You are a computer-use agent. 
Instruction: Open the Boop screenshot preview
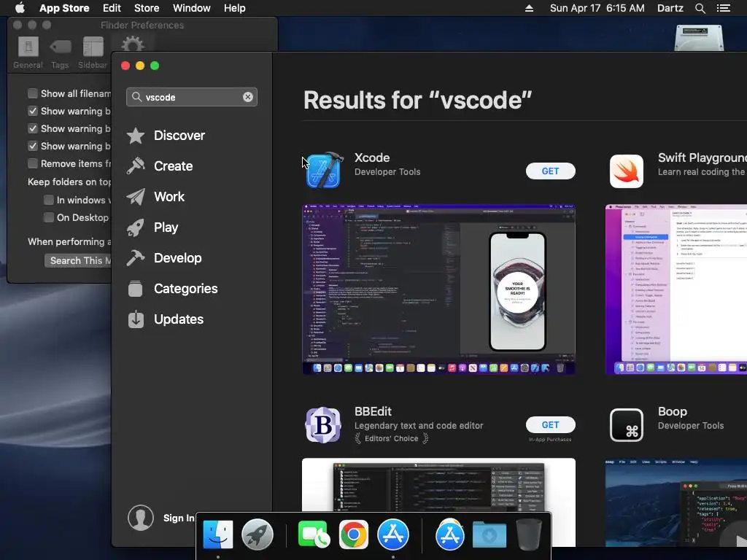676,502
